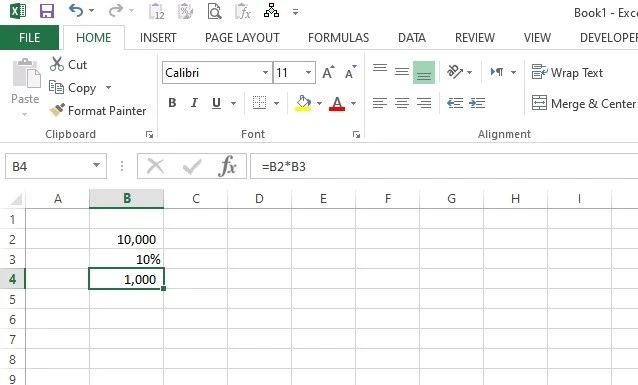
Task: Open the font size 11 dropdown
Action: tap(308, 72)
